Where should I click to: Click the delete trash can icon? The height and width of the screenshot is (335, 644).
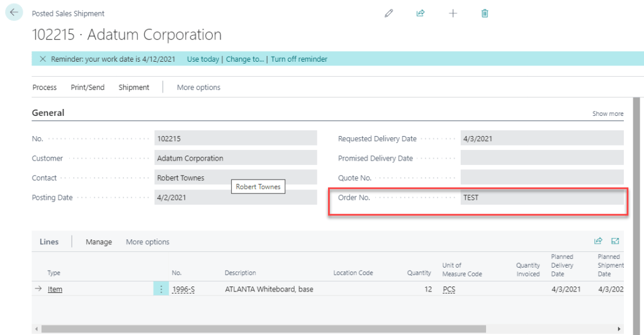(x=485, y=13)
